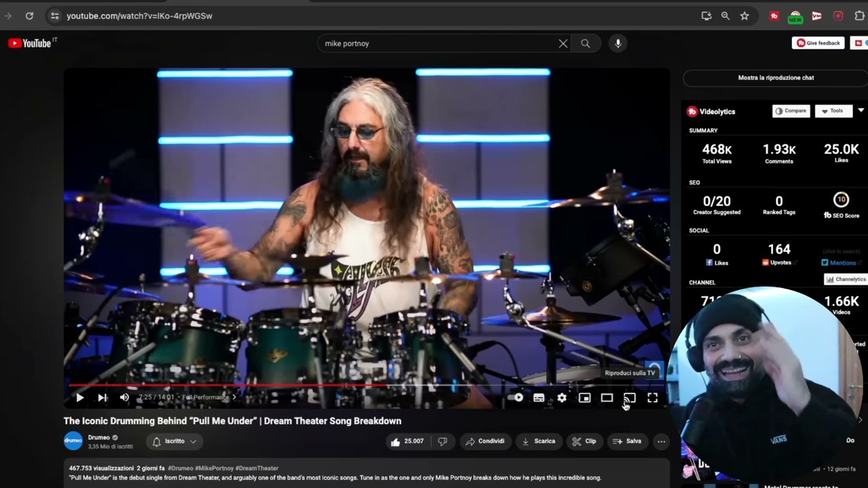868x488 pixels.
Task: Open the Full Performance chapter list
Action: (209, 397)
